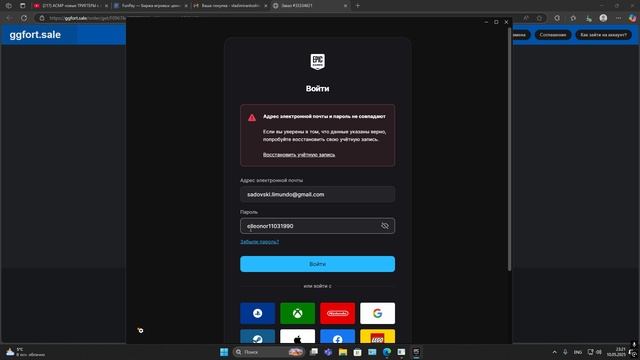Sign in with the PlayStation button

click(x=258, y=313)
